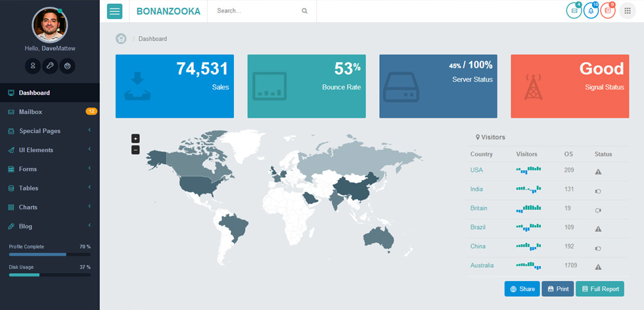
Task: Select Blog in the sidebar
Action: coord(50,226)
